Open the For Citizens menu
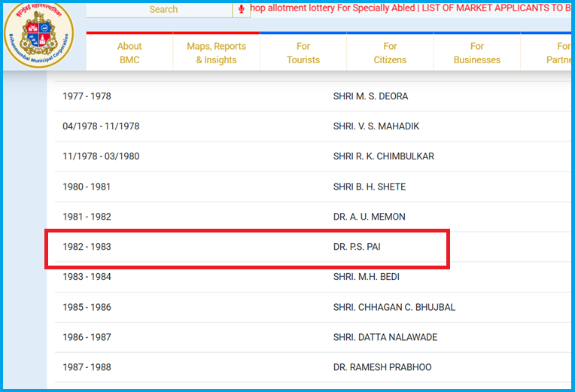 click(x=390, y=53)
